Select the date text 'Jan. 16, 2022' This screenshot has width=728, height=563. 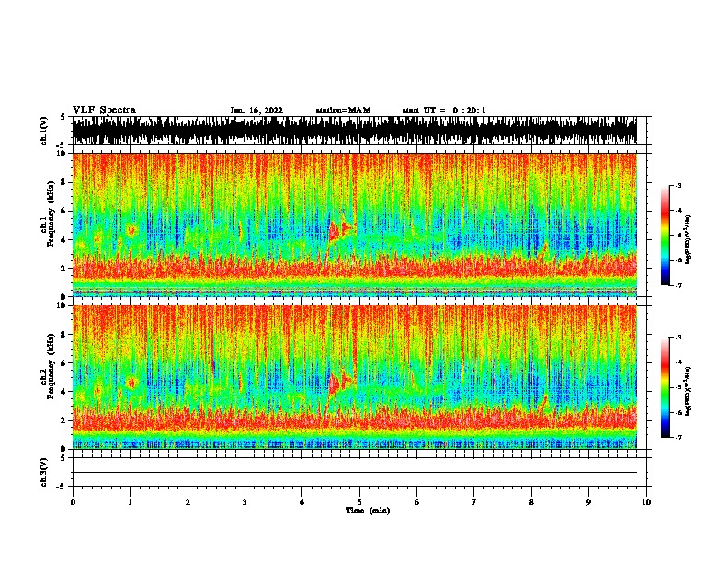(x=256, y=110)
